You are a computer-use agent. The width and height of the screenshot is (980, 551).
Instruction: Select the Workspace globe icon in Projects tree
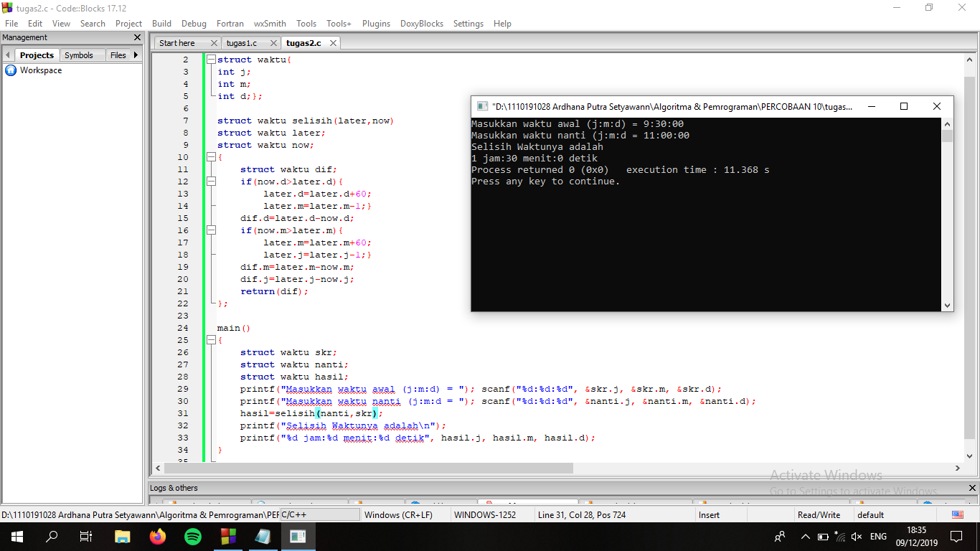coord(10,70)
